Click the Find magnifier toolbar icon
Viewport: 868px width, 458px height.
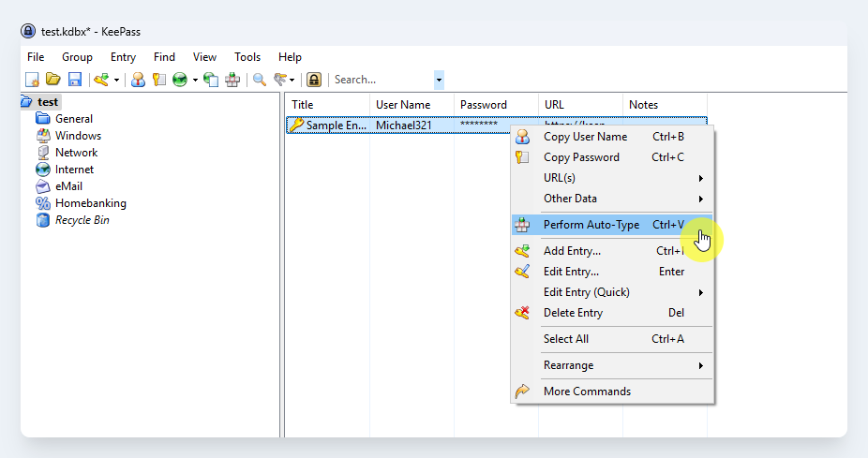click(x=260, y=80)
